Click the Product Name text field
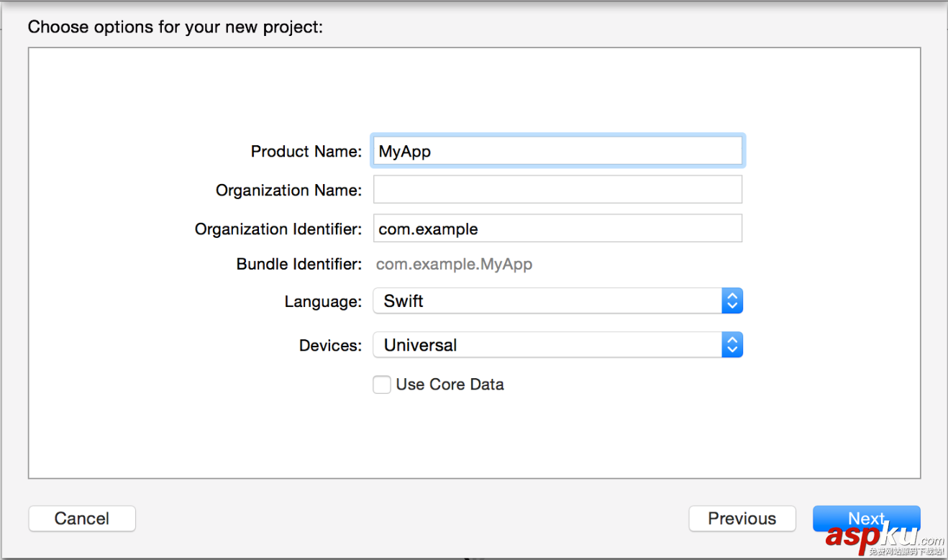Image resolution: width=948 pixels, height=560 pixels. [557, 152]
